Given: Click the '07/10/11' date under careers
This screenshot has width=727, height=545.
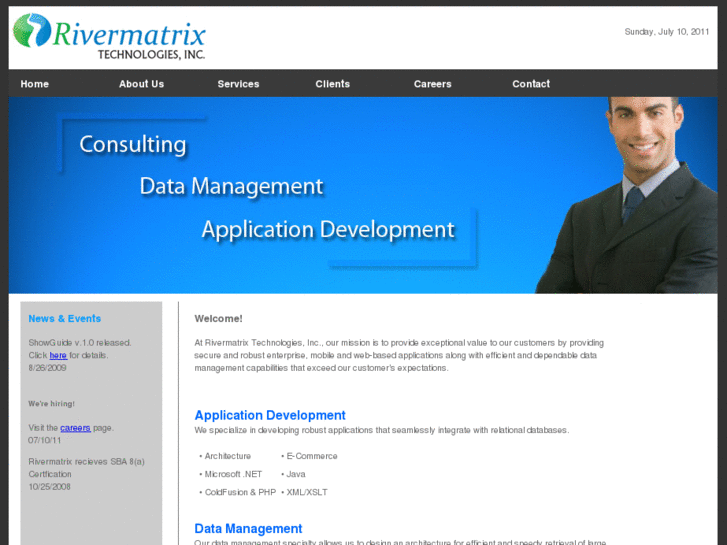Looking at the screenshot, I should click(45, 440).
